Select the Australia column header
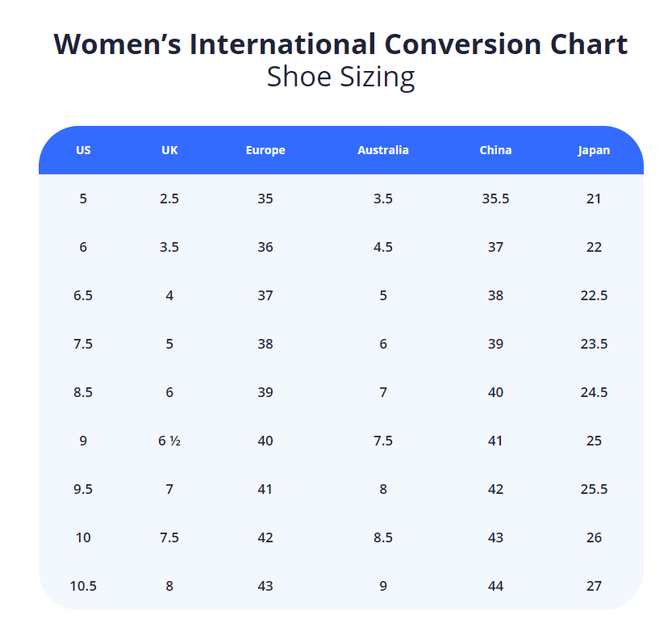Image resolution: width=672 pixels, height=623 pixels. coord(383,150)
